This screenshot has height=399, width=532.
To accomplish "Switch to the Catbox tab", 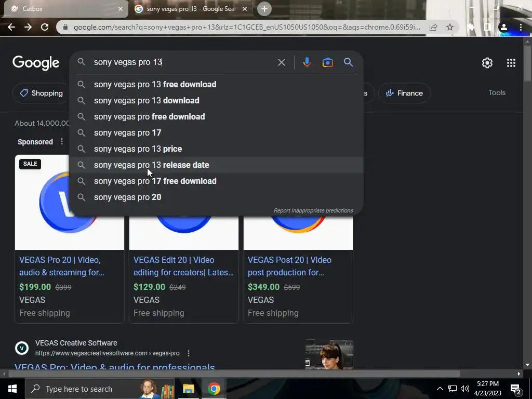I will [64, 9].
